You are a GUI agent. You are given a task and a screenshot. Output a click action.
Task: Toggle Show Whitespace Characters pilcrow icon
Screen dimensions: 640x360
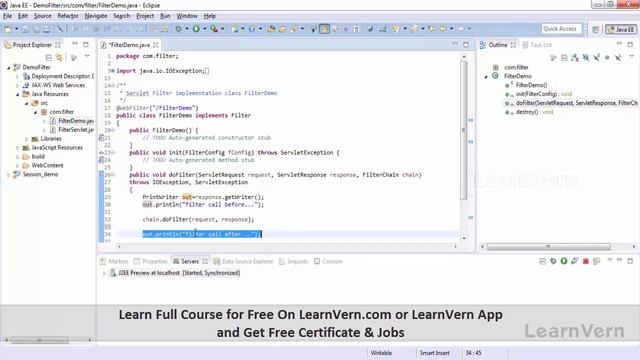356,29
